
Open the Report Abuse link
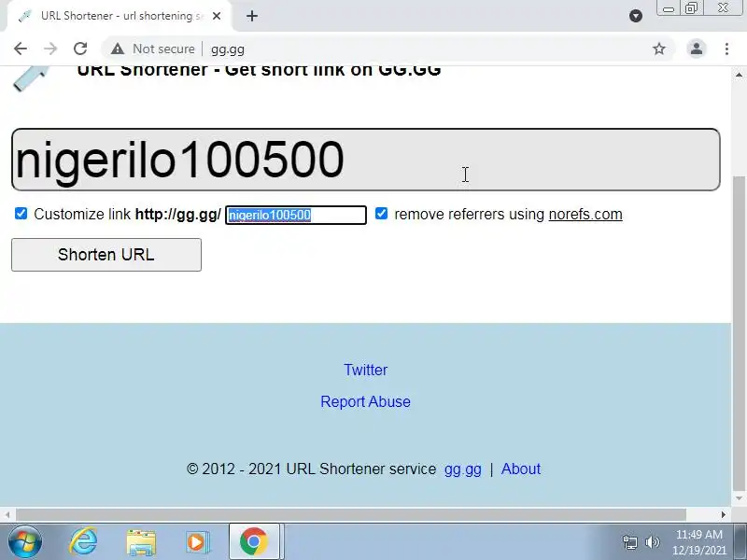365,402
